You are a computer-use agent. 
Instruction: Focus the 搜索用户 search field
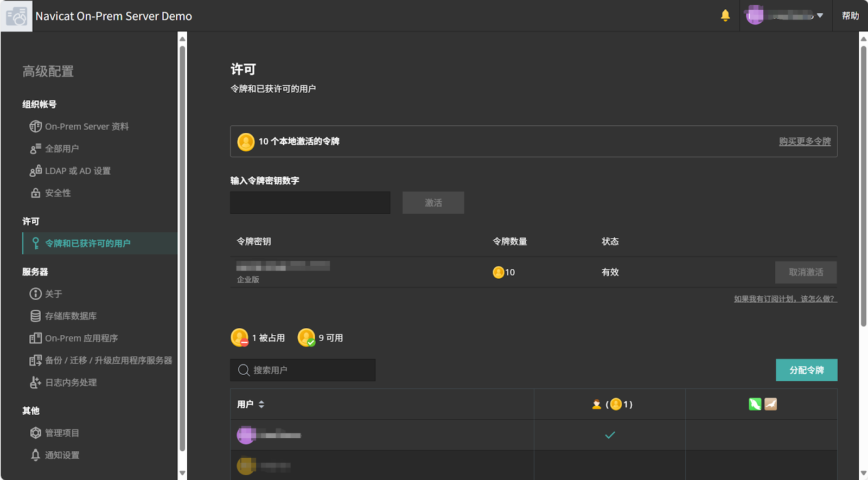pyautogui.click(x=303, y=370)
